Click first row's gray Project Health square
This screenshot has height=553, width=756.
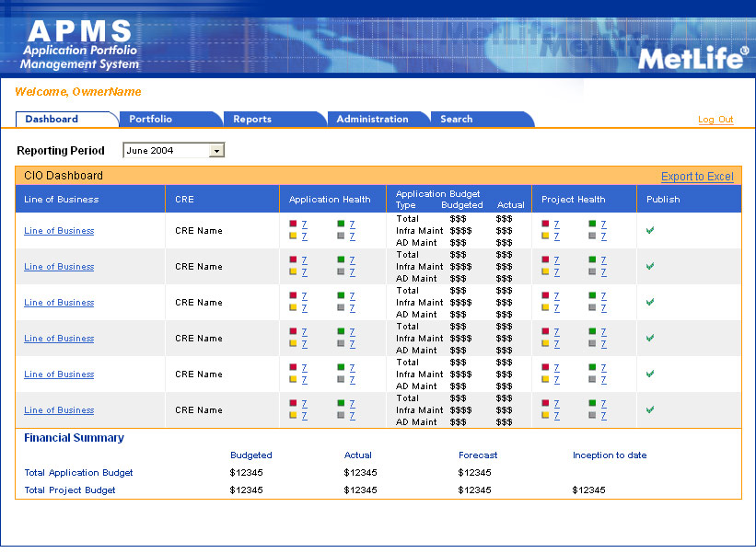(593, 236)
